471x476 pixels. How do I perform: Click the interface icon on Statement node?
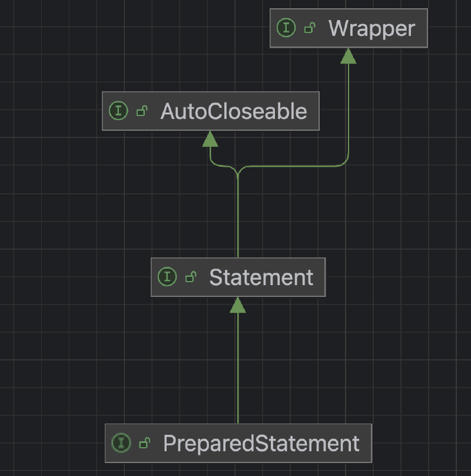tap(167, 276)
